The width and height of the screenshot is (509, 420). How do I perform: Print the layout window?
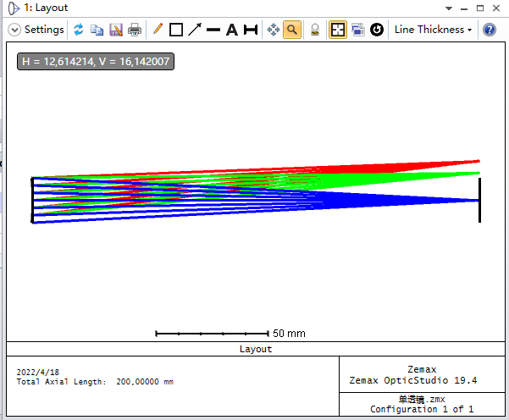point(135,30)
